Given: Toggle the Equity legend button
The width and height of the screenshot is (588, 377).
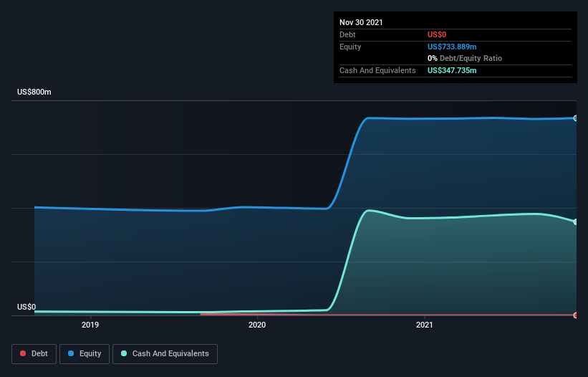Looking at the screenshot, I should [85, 354].
